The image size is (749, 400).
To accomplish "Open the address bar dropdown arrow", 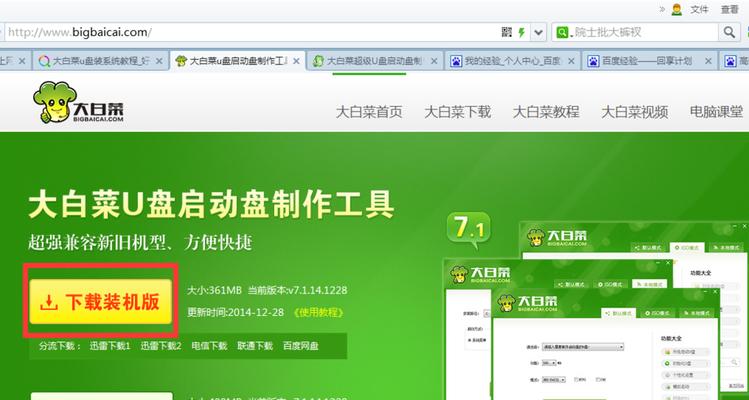I will click(x=539, y=32).
